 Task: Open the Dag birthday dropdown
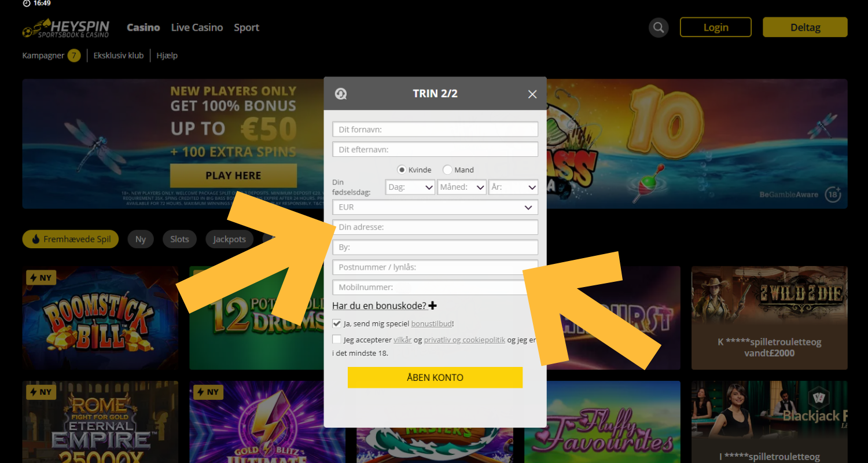click(410, 187)
